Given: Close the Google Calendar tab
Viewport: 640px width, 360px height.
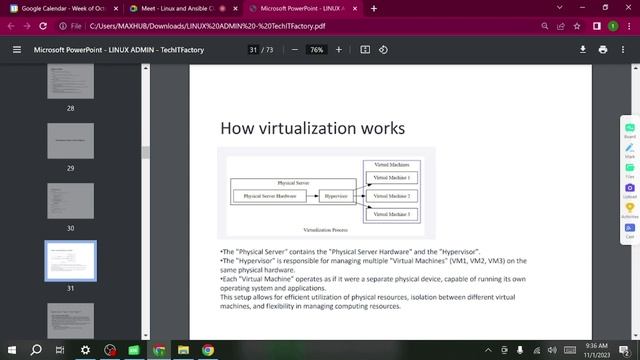Looking at the screenshot, I should point(116,9).
